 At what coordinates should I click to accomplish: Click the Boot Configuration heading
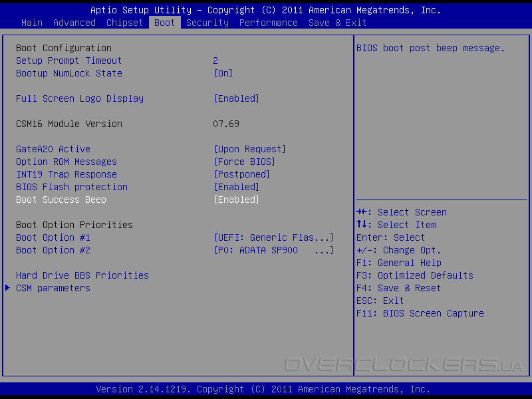point(64,48)
